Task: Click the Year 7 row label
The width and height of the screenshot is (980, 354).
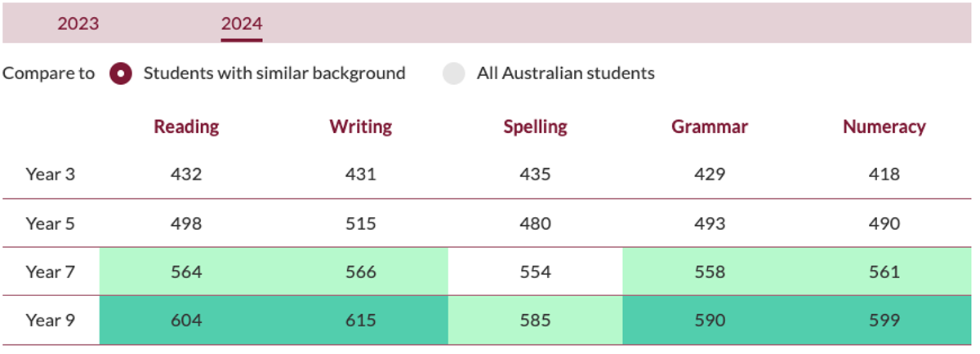Action: tap(51, 272)
